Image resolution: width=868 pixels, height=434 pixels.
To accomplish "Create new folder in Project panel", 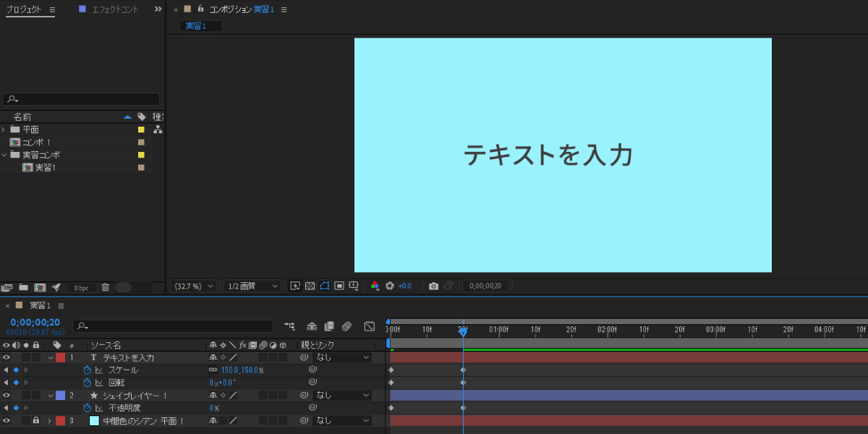I will (x=23, y=287).
